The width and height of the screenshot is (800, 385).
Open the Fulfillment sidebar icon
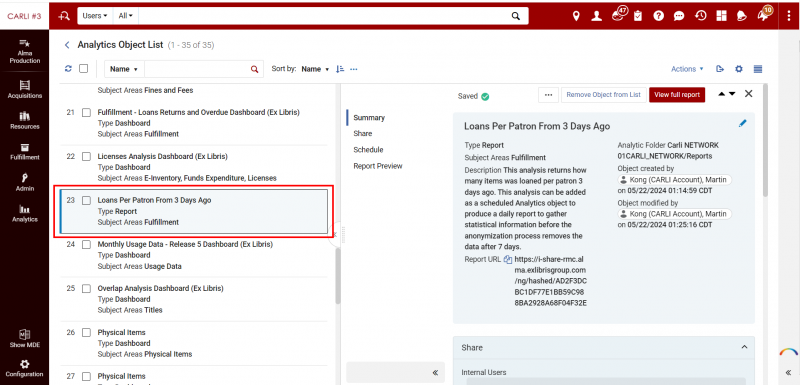24,151
